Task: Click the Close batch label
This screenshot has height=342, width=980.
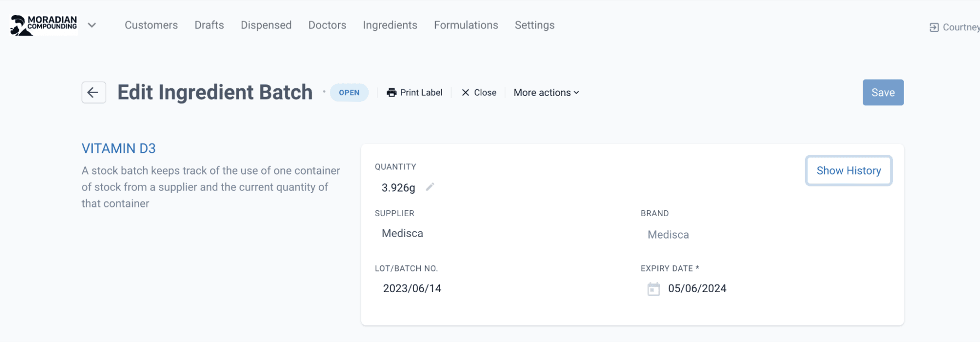Action: pyautogui.click(x=485, y=93)
